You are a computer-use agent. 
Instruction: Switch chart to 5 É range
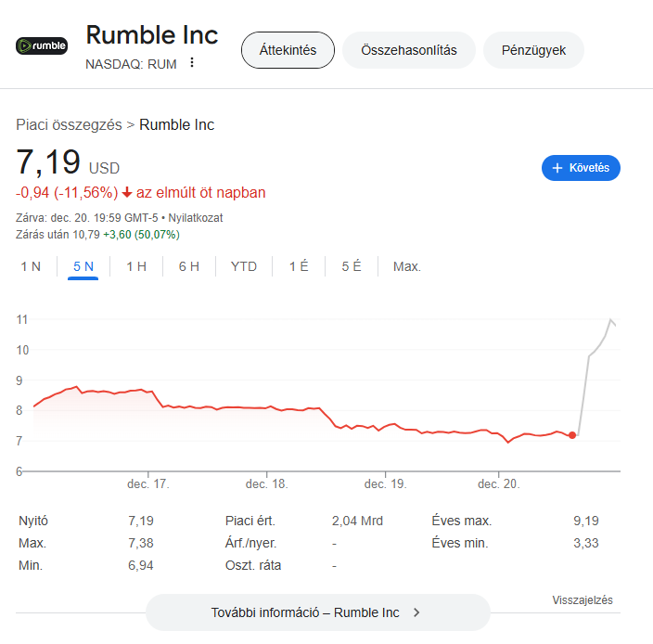(352, 266)
